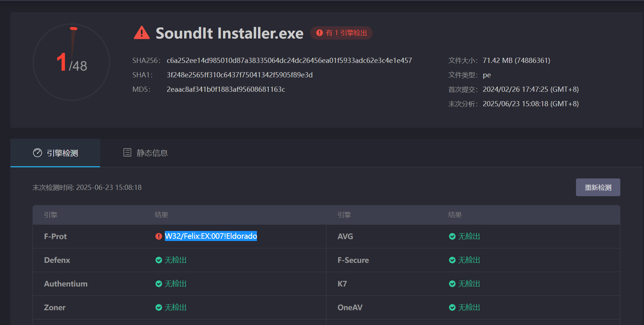Screen dimensions: 644x325
Task: Click green check icon in Authentium row
Action: pyautogui.click(x=159, y=284)
